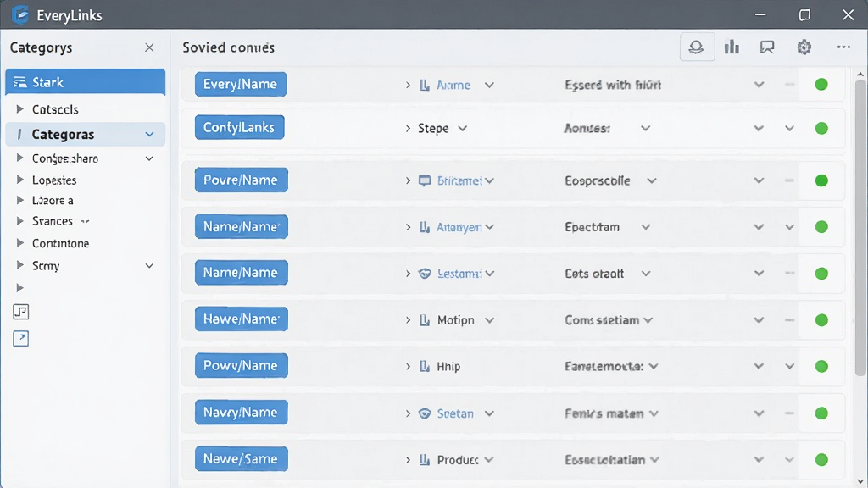Expand the Catscels tree triangle

(x=20, y=109)
